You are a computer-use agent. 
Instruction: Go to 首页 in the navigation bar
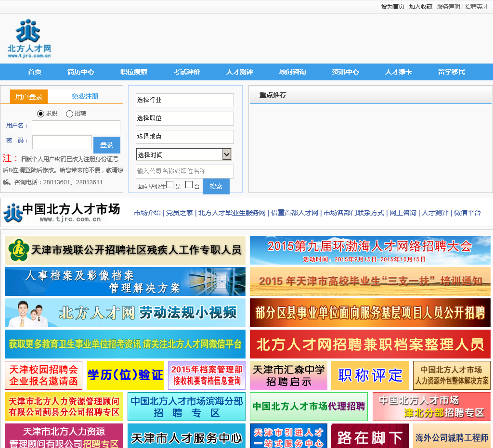pyautogui.click(x=35, y=72)
